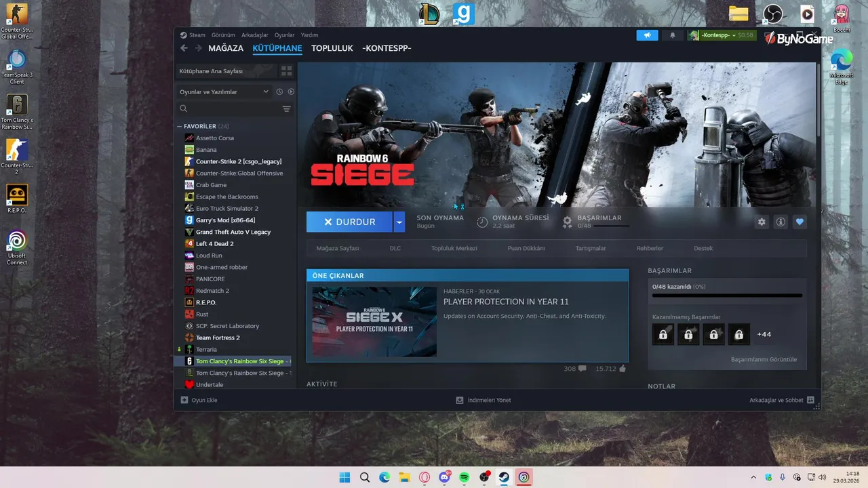Open R.E.P.O. desktop shortcut
The width and height of the screenshot is (868, 488).
(17, 199)
